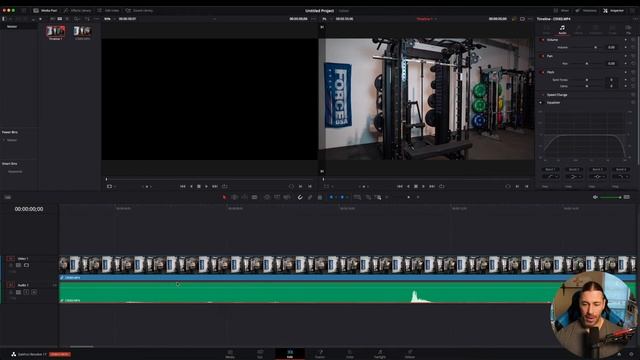Select the Audio tab in Inspector
Image resolution: width=640 pixels, height=360 pixels.
tap(562, 29)
